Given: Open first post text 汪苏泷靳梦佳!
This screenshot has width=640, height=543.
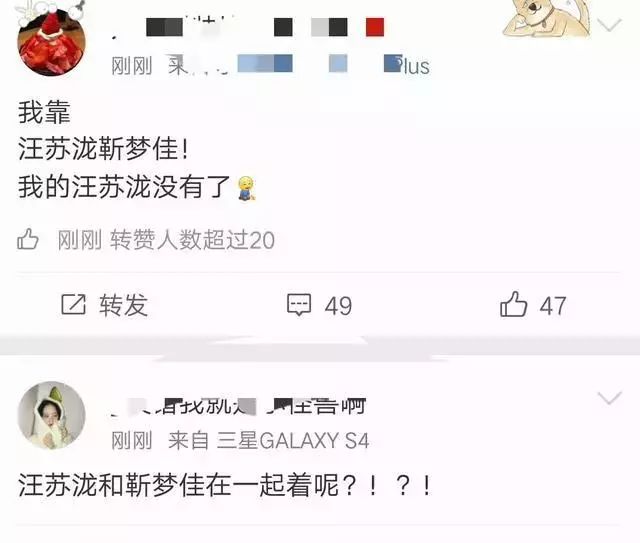Looking at the screenshot, I should click(104, 149).
